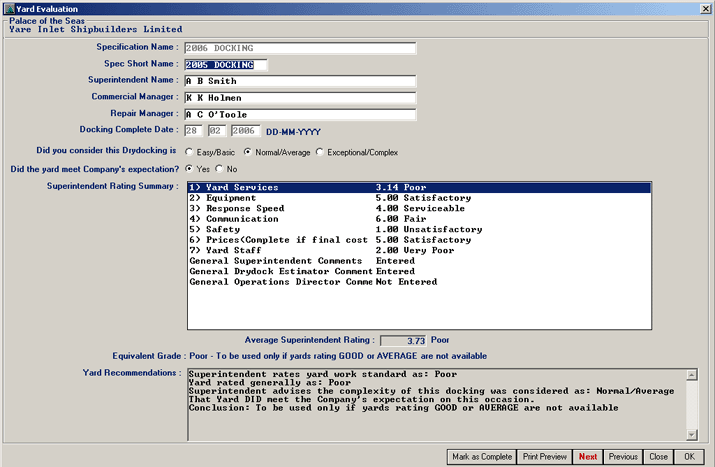
Task: Click the Mark as Complete button
Action: [x=480, y=456]
